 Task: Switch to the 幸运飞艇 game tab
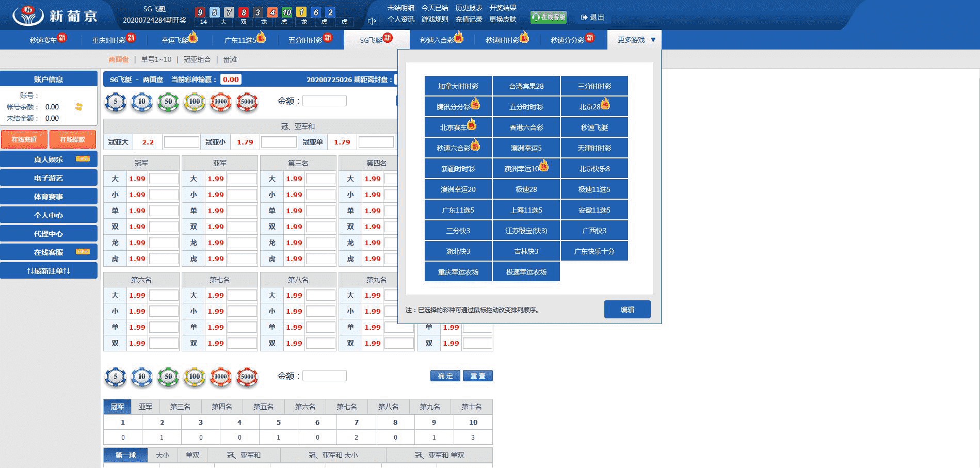pos(175,40)
